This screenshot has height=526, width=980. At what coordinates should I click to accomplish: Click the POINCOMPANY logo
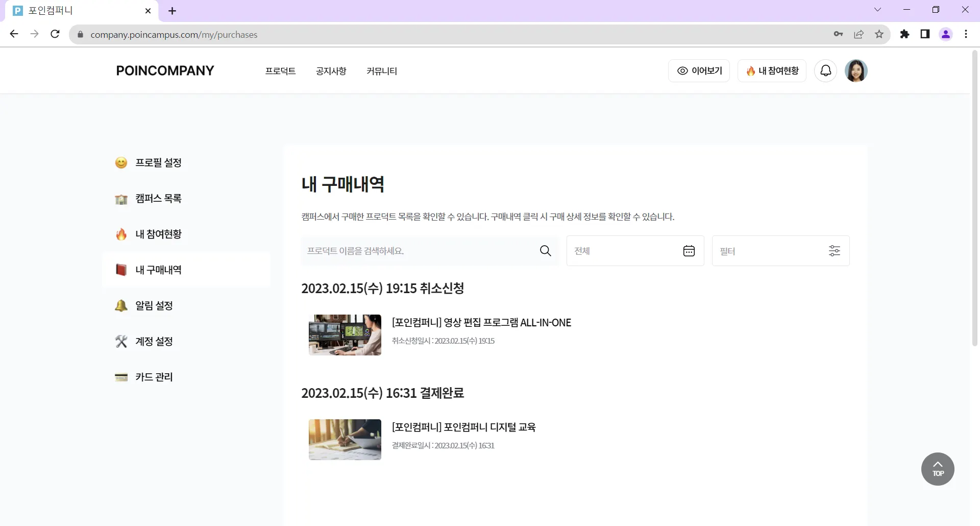tap(165, 70)
